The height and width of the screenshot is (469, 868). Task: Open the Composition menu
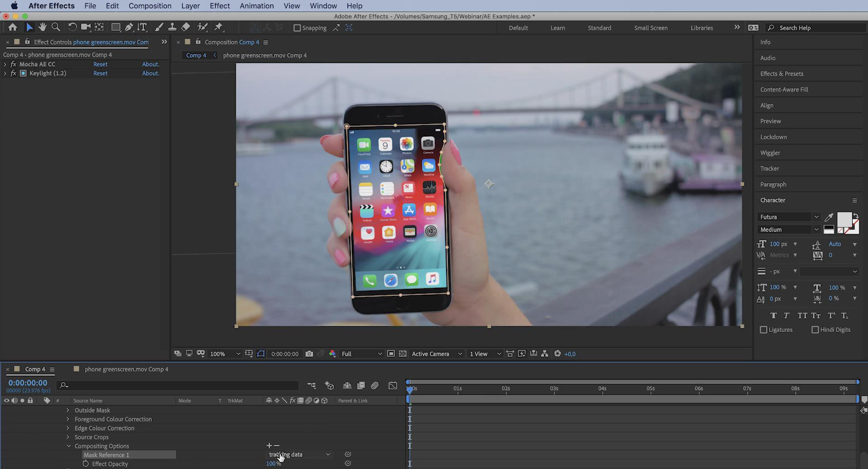[150, 6]
